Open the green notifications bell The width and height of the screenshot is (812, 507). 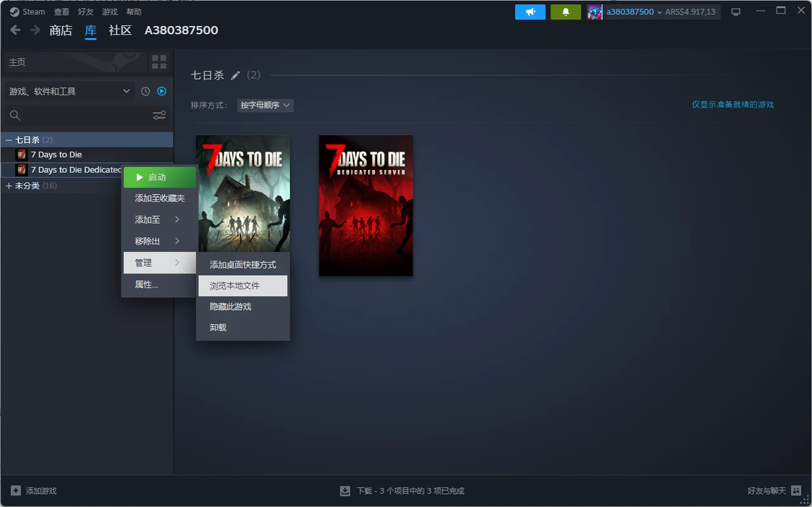565,12
